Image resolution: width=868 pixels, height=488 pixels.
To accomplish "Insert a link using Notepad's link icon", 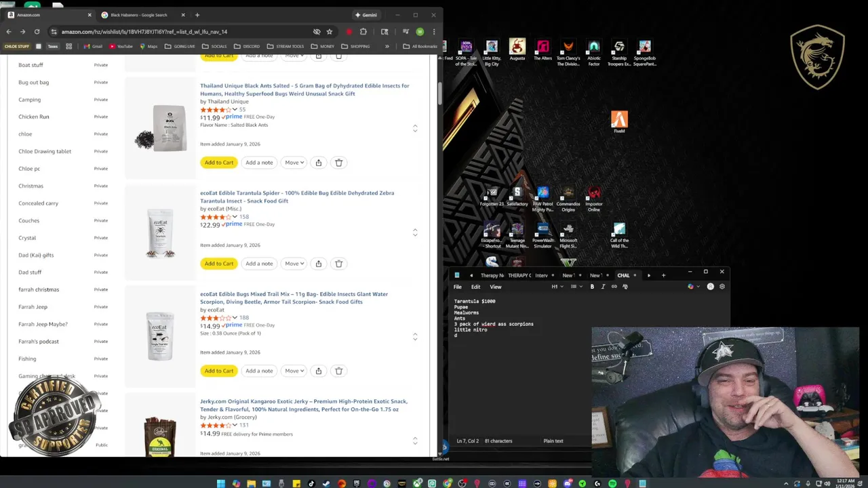I will pos(614,287).
